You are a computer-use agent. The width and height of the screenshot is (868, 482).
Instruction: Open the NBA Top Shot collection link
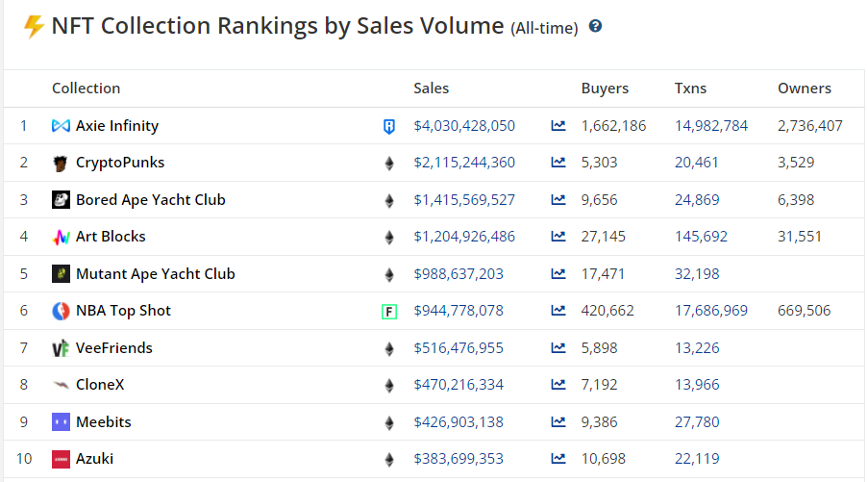click(123, 311)
